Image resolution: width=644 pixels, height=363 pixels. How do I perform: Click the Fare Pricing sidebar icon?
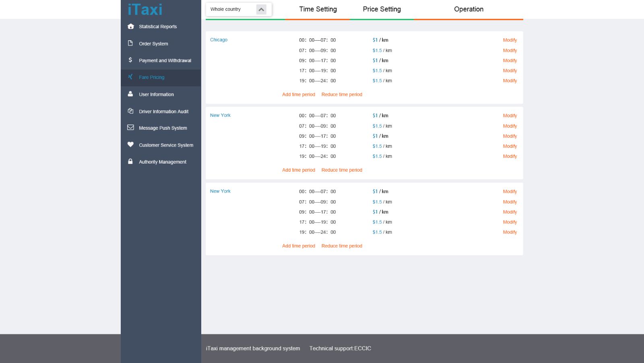(130, 77)
